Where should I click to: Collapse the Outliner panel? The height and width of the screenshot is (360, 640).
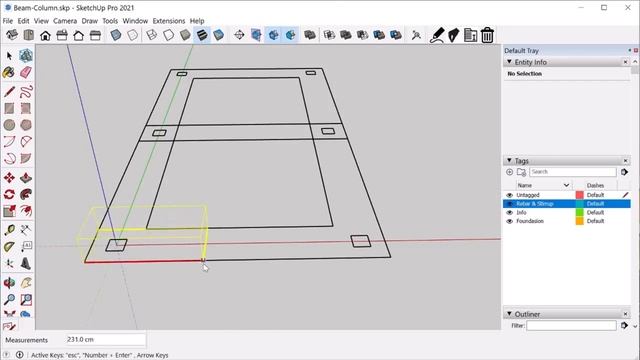[x=509, y=313]
